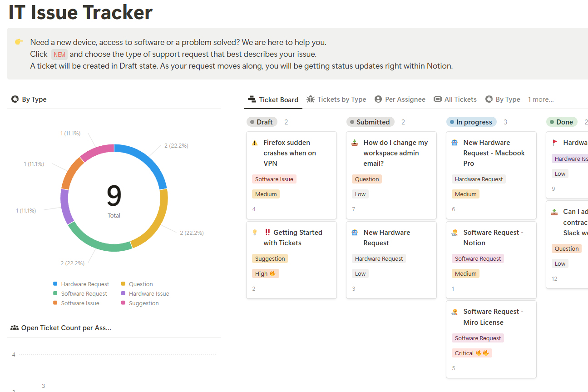The image size is (588, 392).
Task: Click the lightbulb icon on Getting Started with Tickets
Action: [x=255, y=232]
